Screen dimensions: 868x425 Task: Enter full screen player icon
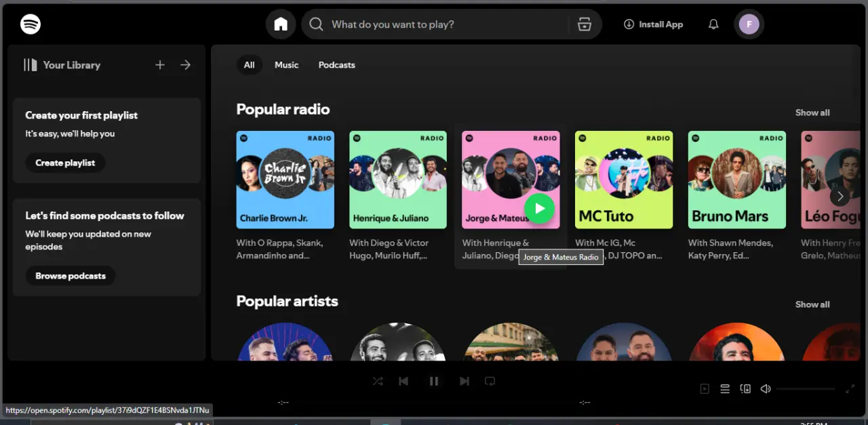click(x=850, y=388)
